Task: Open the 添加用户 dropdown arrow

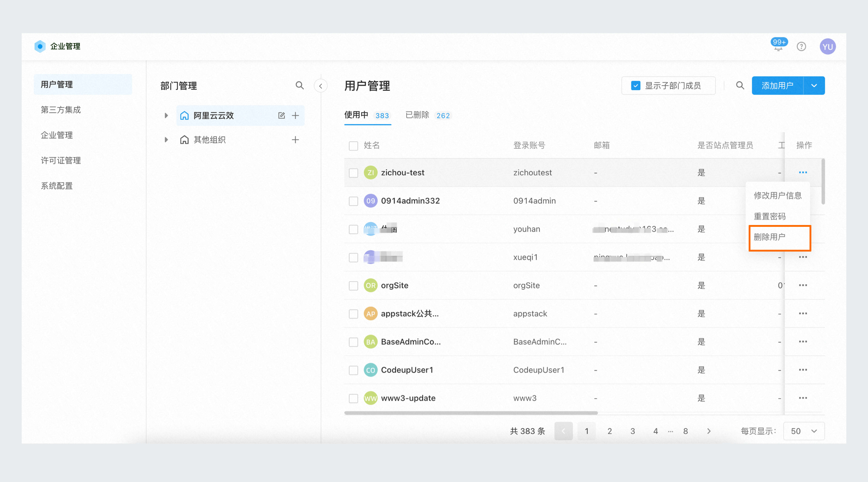Action: pyautogui.click(x=814, y=86)
